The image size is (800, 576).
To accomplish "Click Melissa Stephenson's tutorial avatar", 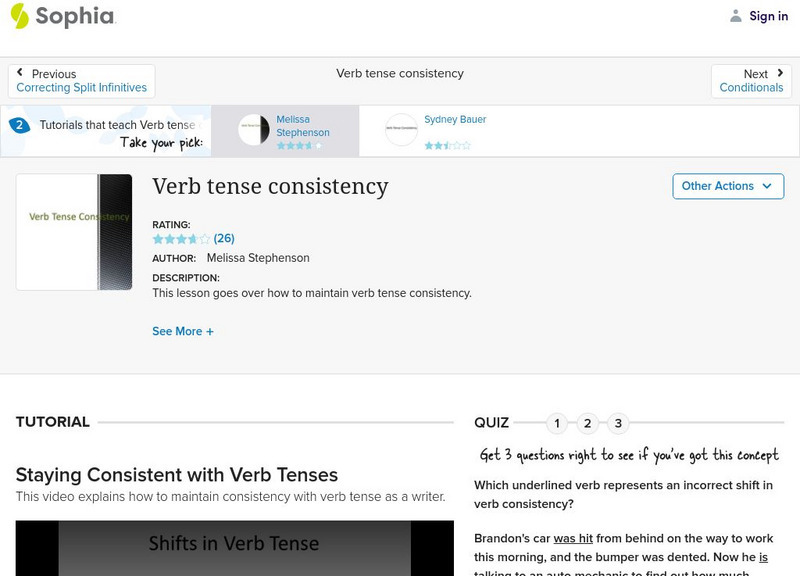I will tap(254, 130).
